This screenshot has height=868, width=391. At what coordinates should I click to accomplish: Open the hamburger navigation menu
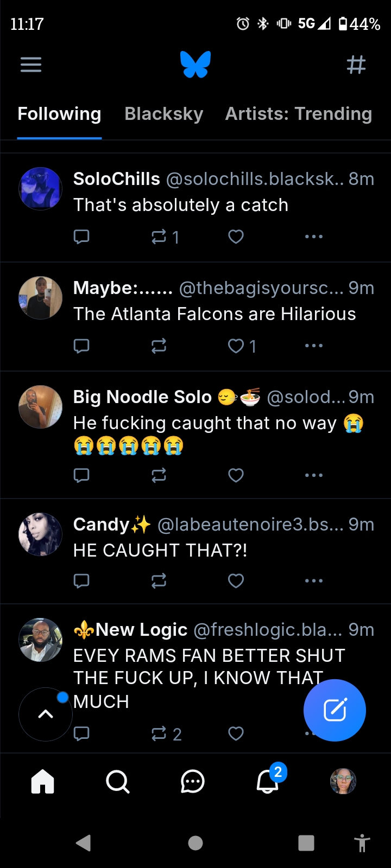(31, 65)
